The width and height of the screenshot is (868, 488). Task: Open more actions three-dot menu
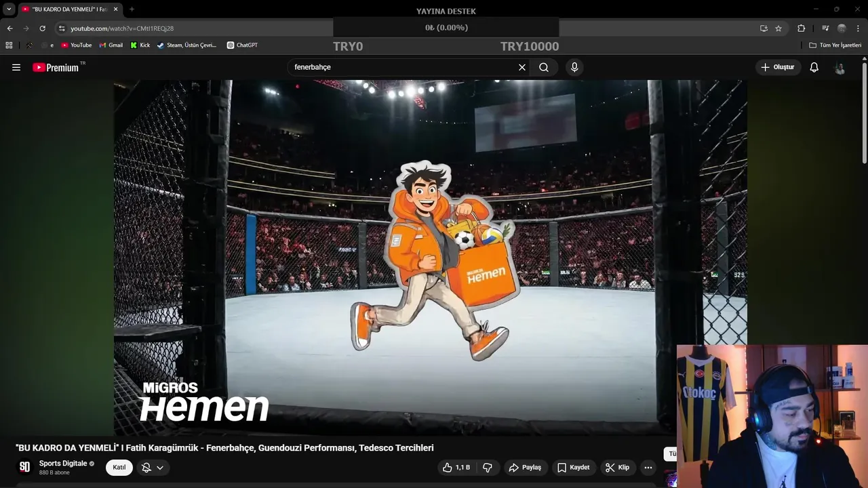coord(648,468)
